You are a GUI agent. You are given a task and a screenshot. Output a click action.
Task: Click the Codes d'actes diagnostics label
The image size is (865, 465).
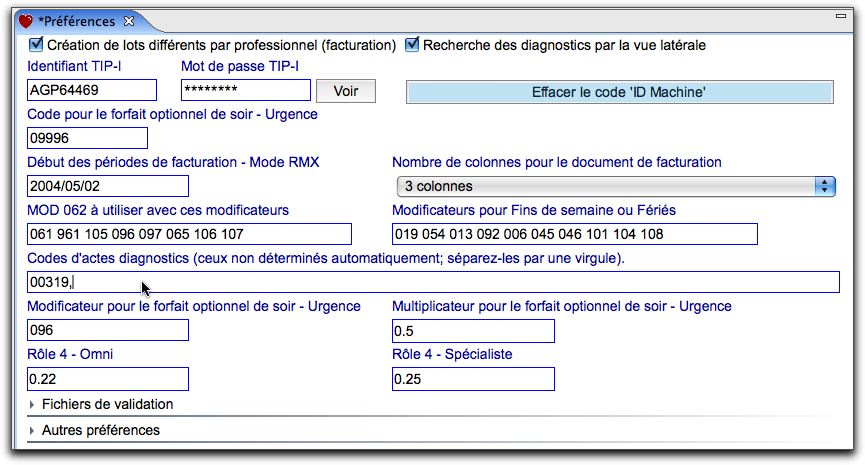pos(325,258)
